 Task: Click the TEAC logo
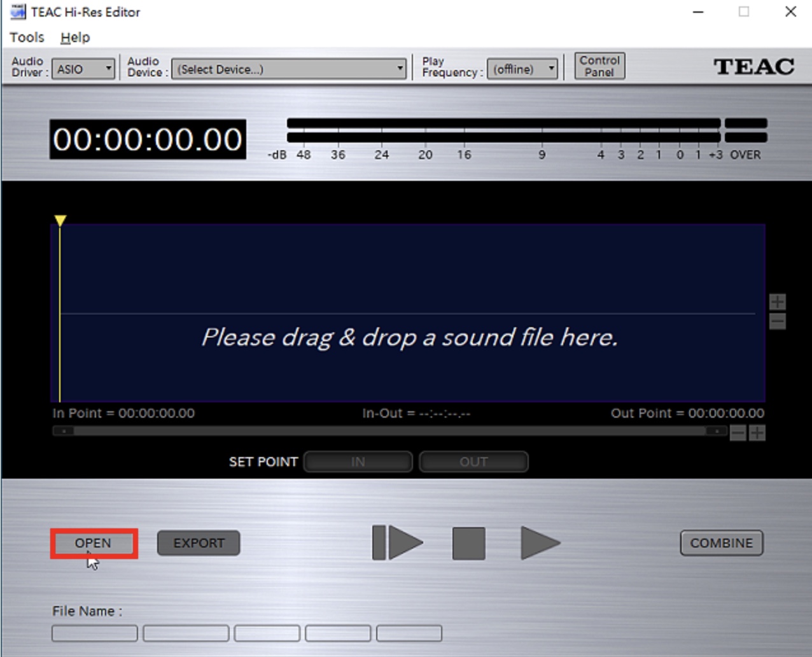pyautogui.click(x=754, y=66)
